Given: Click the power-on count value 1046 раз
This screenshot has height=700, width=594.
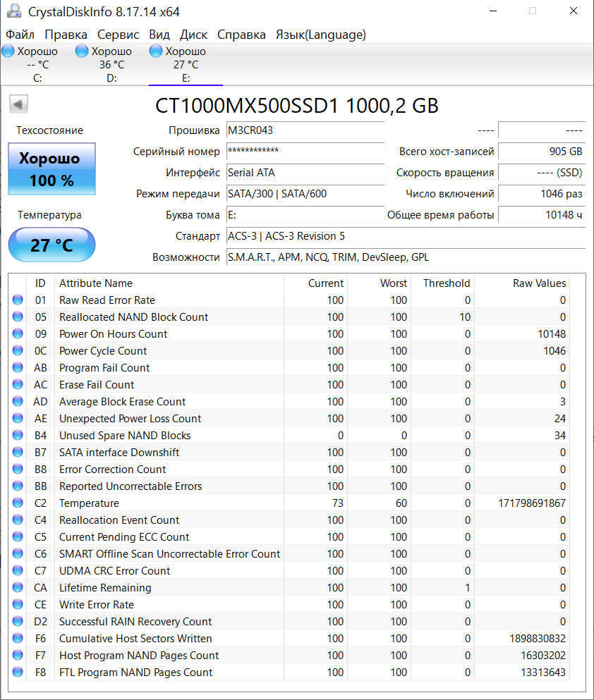Looking at the screenshot, I should [x=541, y=194].
